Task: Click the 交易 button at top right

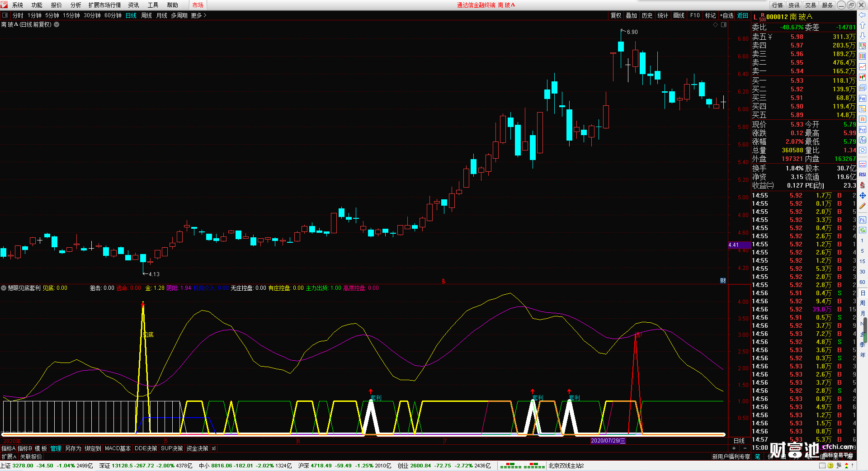Action: point(811,5)
